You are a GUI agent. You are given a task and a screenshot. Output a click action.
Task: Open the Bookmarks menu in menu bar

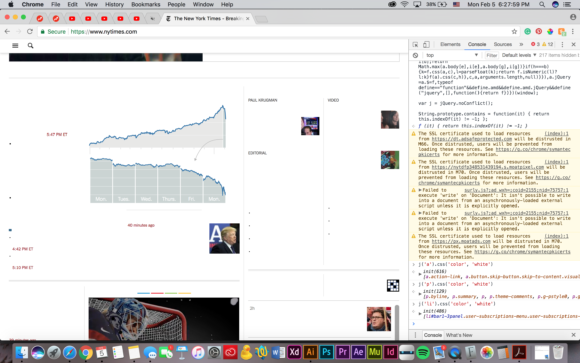pyautogui.click(x=146, y=4)
